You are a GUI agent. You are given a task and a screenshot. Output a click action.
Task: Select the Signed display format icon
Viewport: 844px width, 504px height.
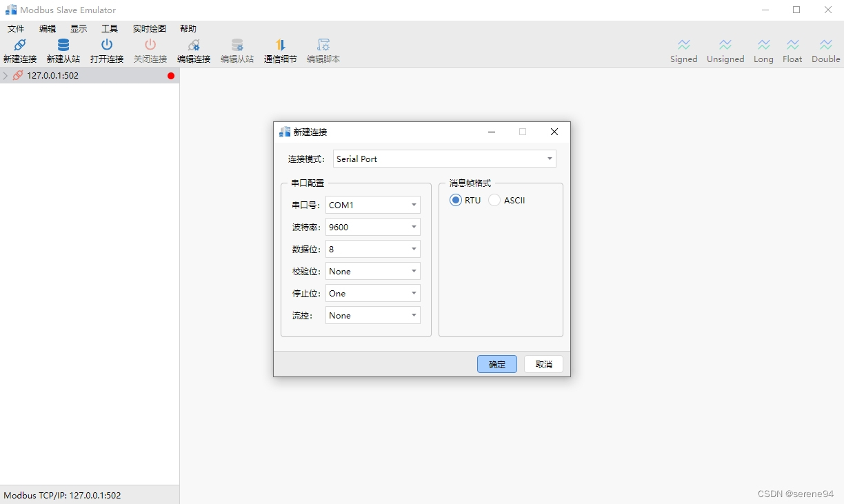point(684,45)
